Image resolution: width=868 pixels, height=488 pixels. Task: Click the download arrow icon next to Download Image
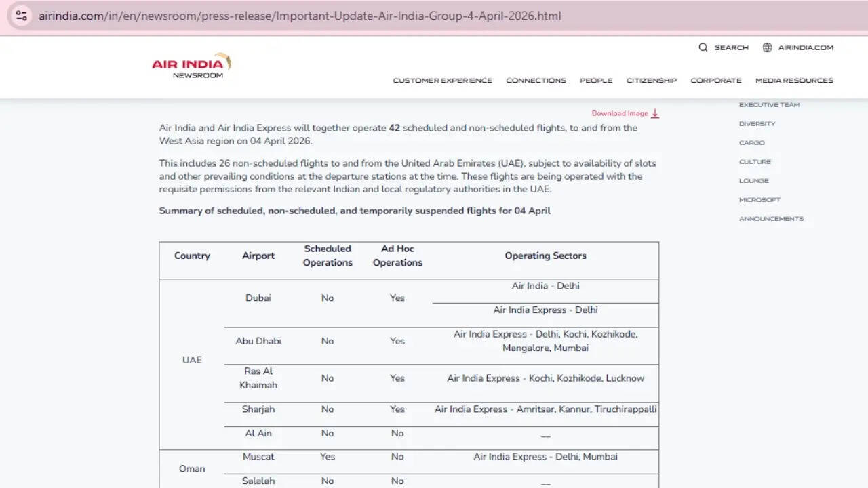[654, 113]
